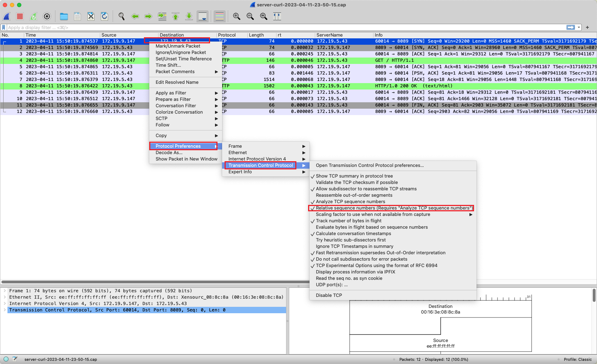Click the find packet magnifier icon

click(x=122, y=16)
